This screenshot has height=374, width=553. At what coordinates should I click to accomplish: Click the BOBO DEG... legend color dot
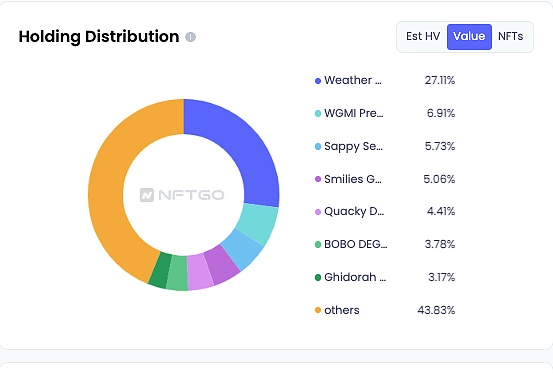(318, 245)
